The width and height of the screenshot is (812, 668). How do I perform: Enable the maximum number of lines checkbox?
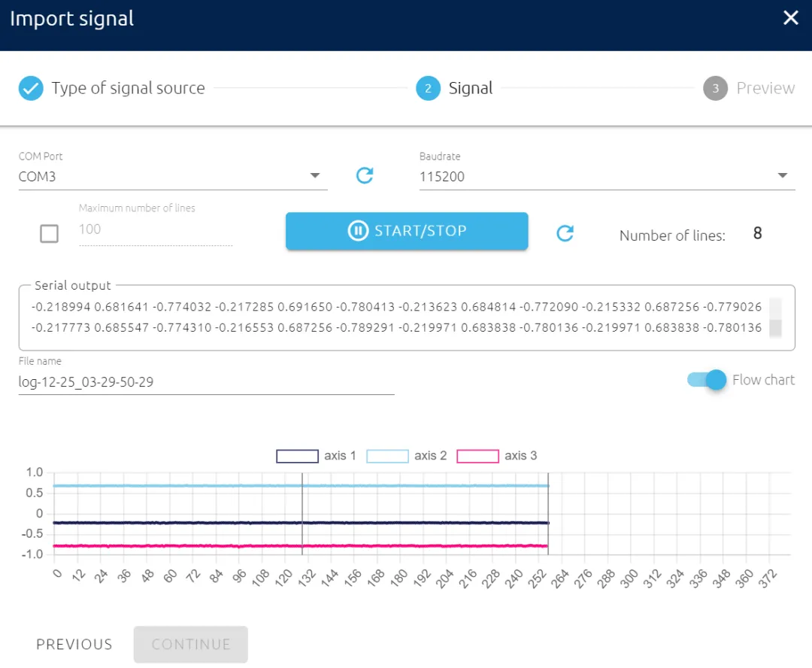click(x=49, y=234)
